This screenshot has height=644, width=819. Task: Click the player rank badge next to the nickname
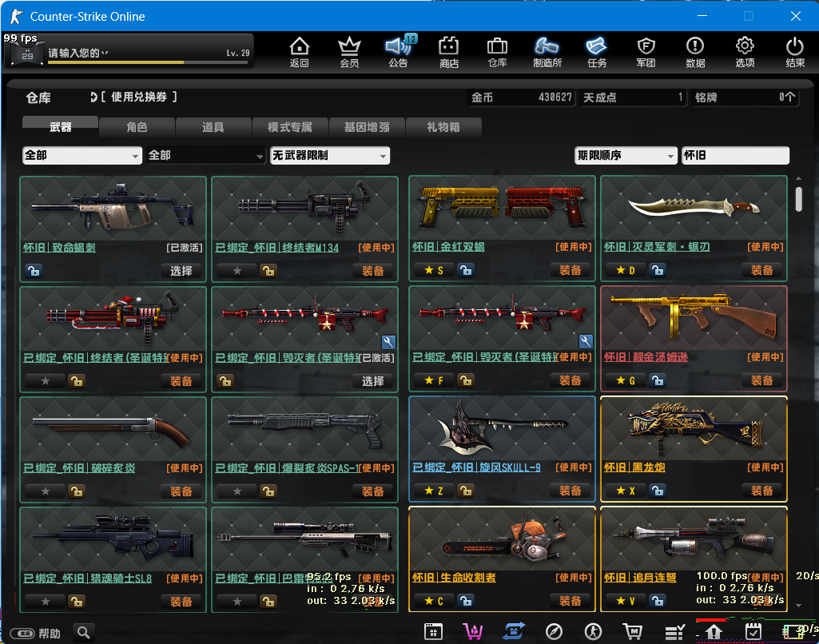point(27,54)
